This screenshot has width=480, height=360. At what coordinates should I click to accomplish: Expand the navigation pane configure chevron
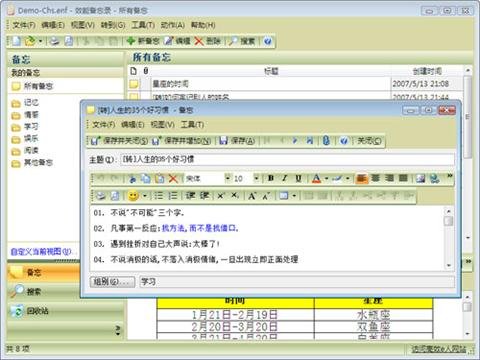(118, 330)
